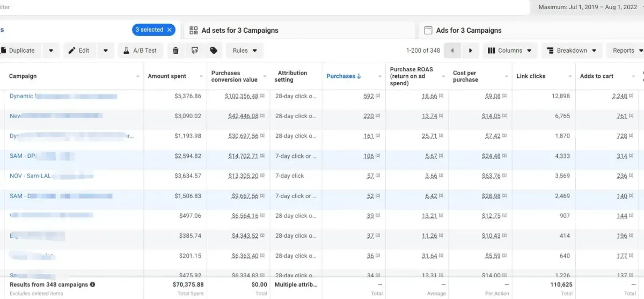Image resolution: width=644 pixels, height=299 pixels.
Task: Click the Duplicate button
Action: tap(18, 50)
